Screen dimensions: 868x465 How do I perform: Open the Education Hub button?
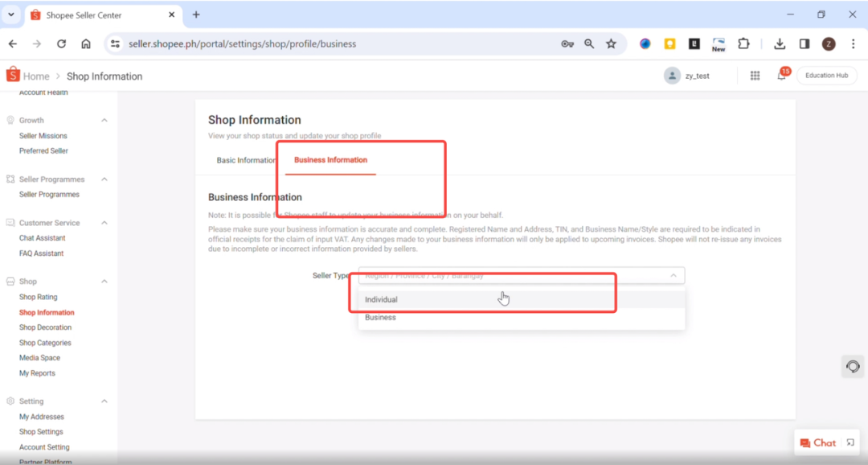point(826,76)
